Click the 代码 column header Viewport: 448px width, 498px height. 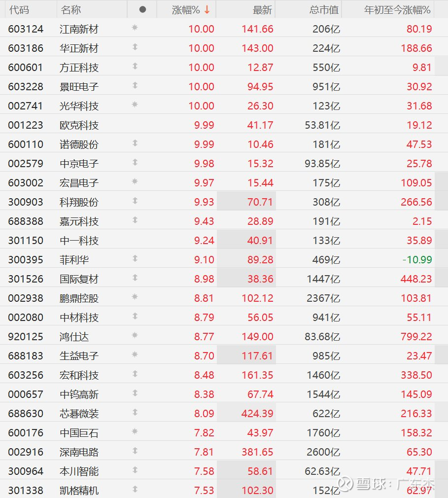19,10
